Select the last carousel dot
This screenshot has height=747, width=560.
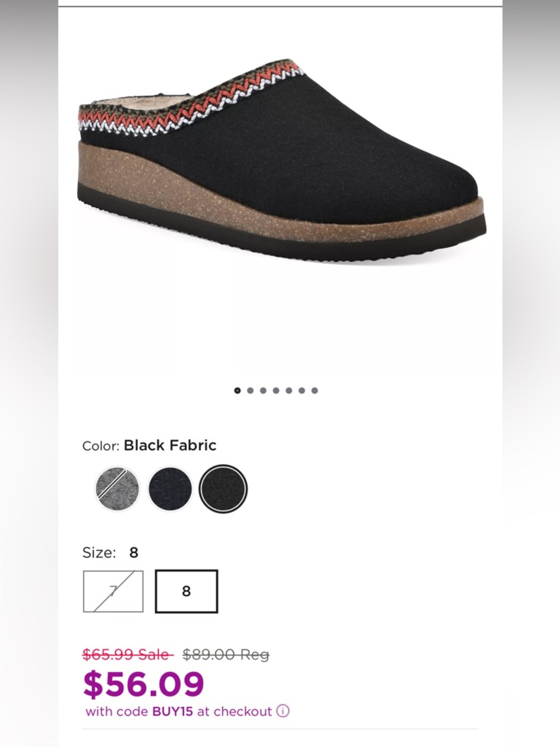[315, 391]
